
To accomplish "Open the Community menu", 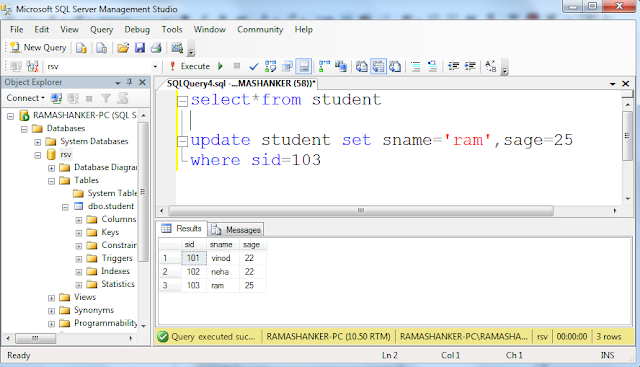I will (260, 29).
